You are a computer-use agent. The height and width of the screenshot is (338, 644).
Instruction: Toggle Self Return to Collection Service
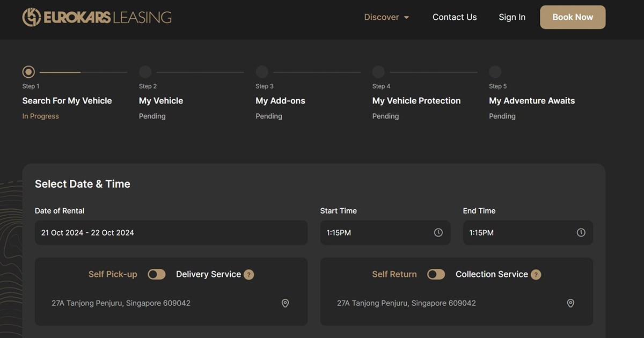[x=436, y=275]
